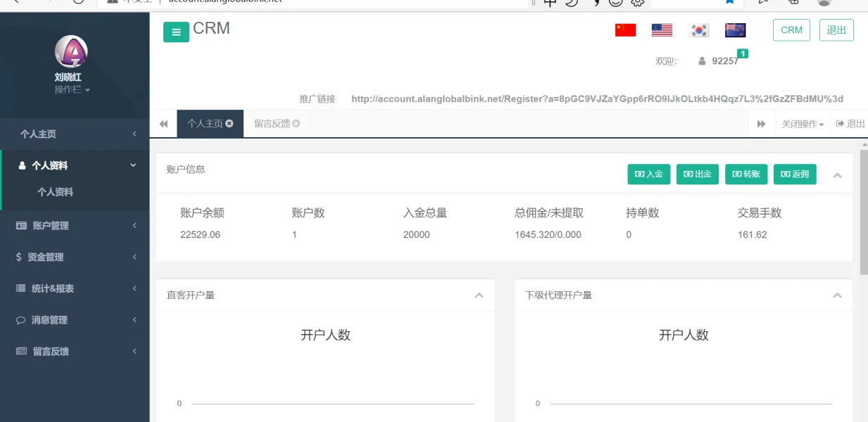
Task: Click the Korean flag language icon
Action: click(698, 31)
